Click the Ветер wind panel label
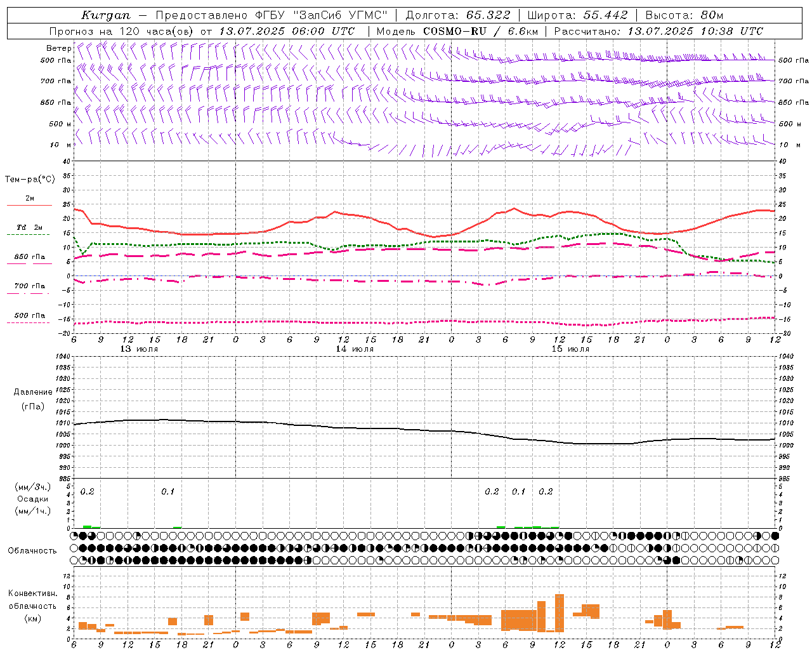The image size is (812, 650). point(58,48)
